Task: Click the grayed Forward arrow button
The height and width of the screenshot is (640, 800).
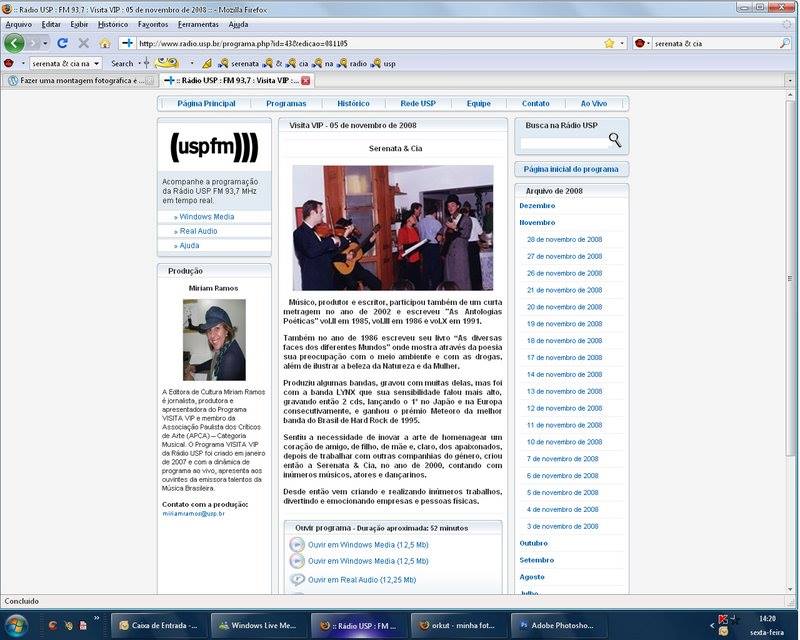Action: coord(34,43)
